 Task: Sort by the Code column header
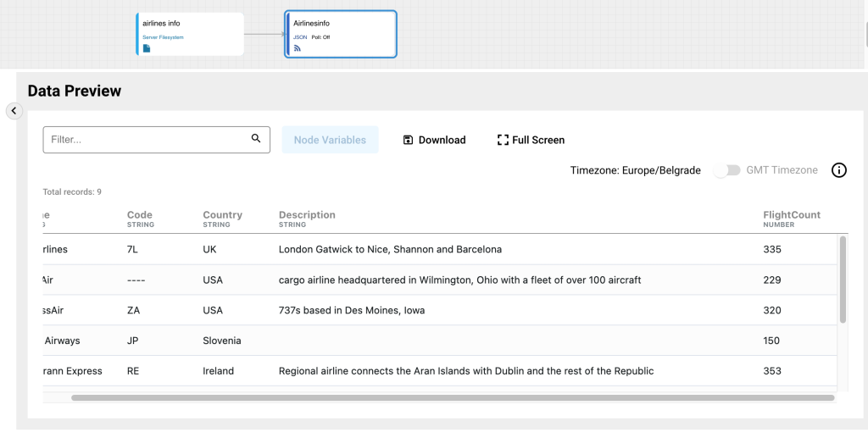[140, 215]
